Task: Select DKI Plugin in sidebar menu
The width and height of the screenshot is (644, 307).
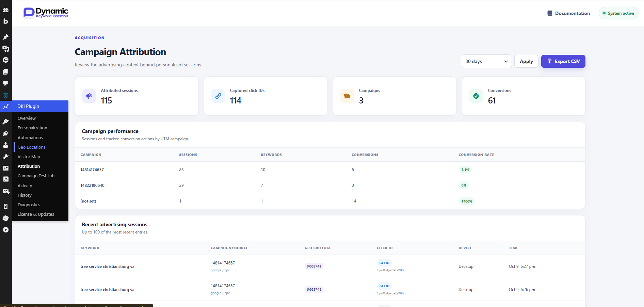Action: coord(34,106)
